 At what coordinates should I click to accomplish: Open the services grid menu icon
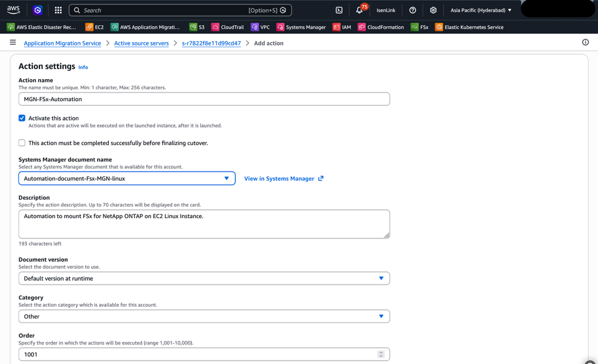pyautogui.click(x=58, y=10)
